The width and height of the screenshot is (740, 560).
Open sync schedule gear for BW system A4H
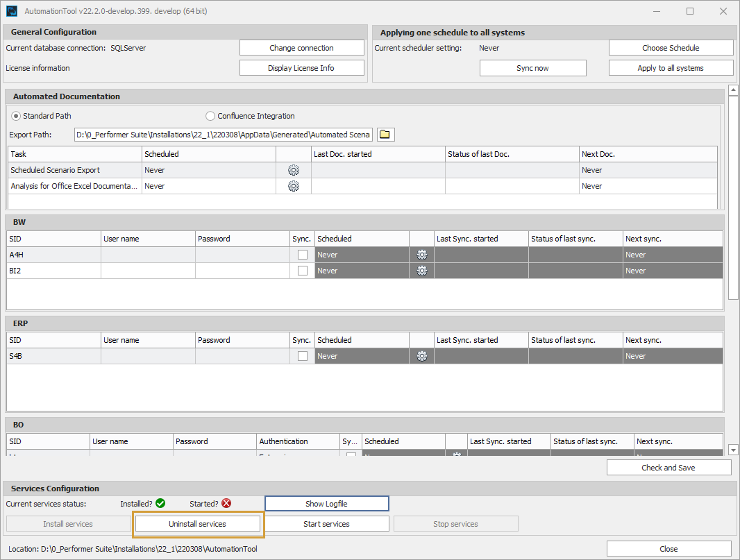421,255
